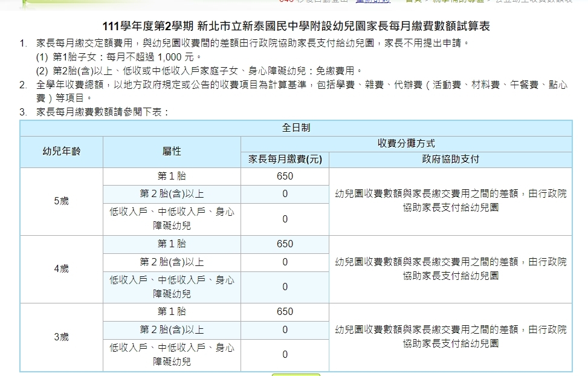
Task: Select the 4歲 age cell
Action: (x=62, y=269)
